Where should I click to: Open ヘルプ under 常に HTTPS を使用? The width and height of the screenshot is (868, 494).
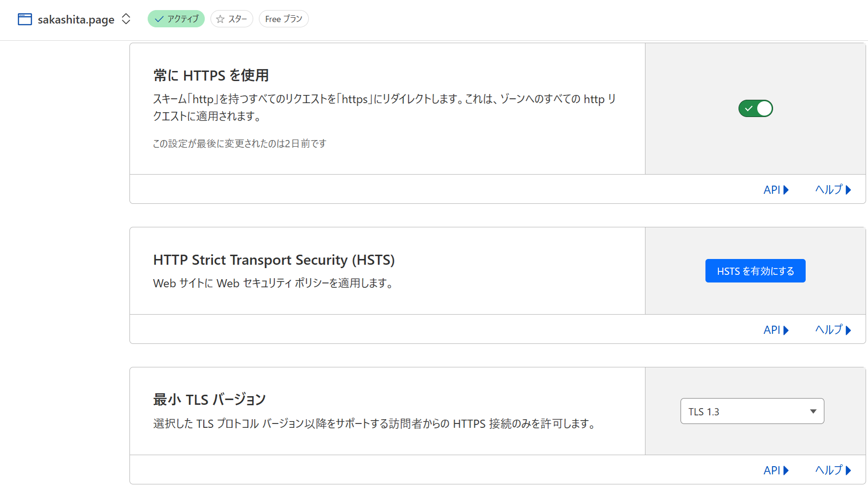[833, 190]
